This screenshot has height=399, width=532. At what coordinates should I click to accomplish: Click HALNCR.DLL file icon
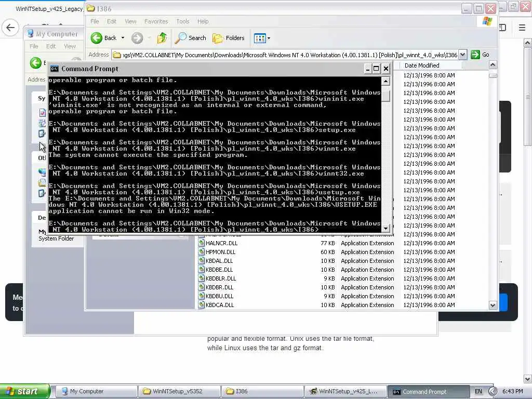tap(202, 243)
